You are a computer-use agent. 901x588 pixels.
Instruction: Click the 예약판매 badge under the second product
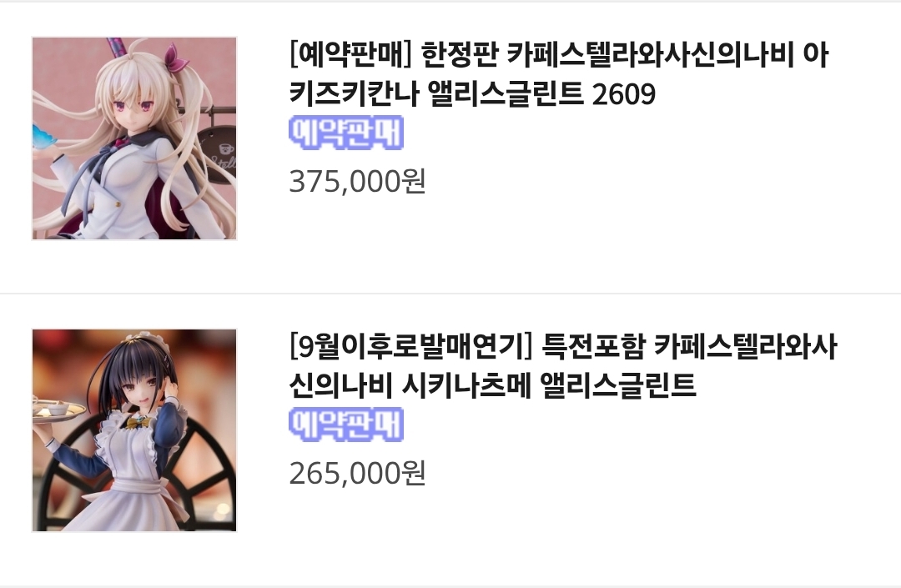coord(346,425)
